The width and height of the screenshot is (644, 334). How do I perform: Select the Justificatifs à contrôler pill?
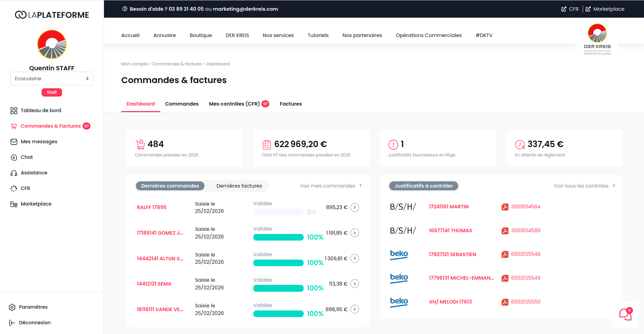424,186
